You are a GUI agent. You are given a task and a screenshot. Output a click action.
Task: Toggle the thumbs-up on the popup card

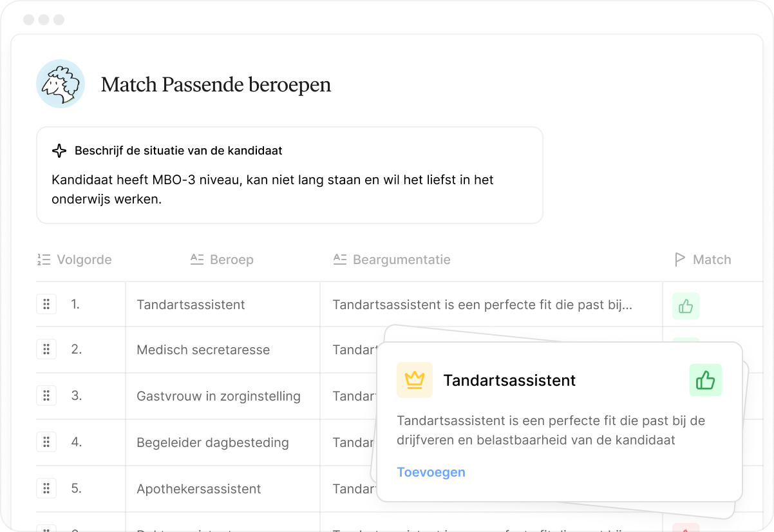706,380
